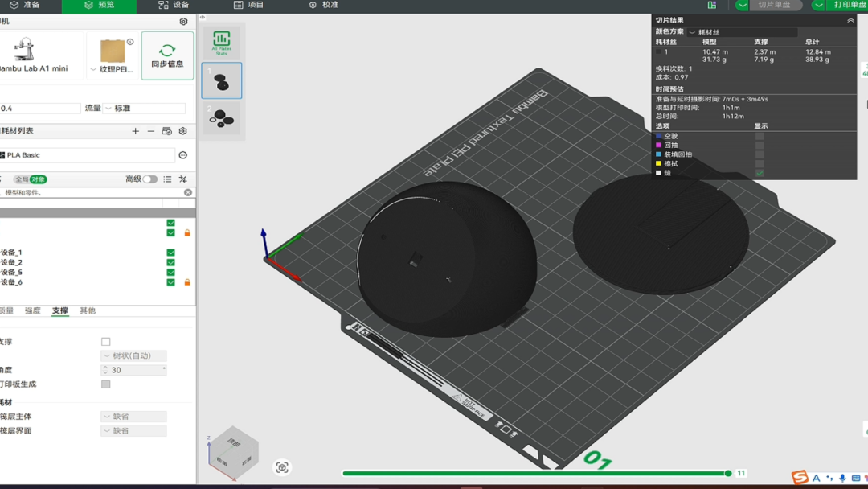Switch to the 设备 top tab
Viewport: 868px width, 489px height.
pos(174,5)
